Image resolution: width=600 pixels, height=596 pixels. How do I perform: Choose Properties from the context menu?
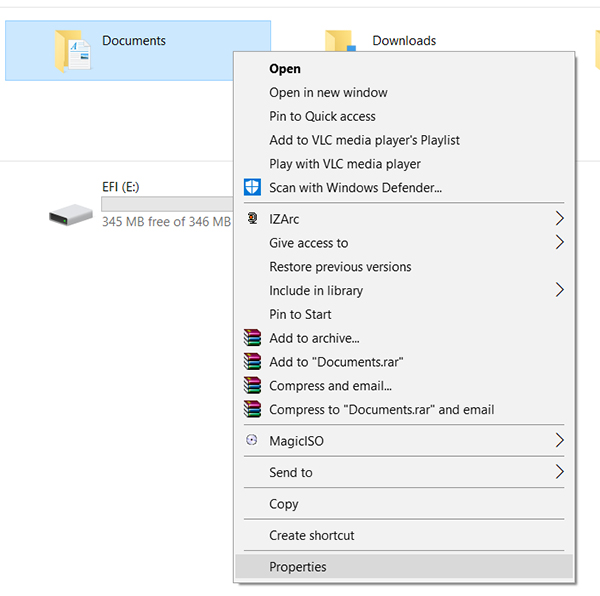click(298, 567)
